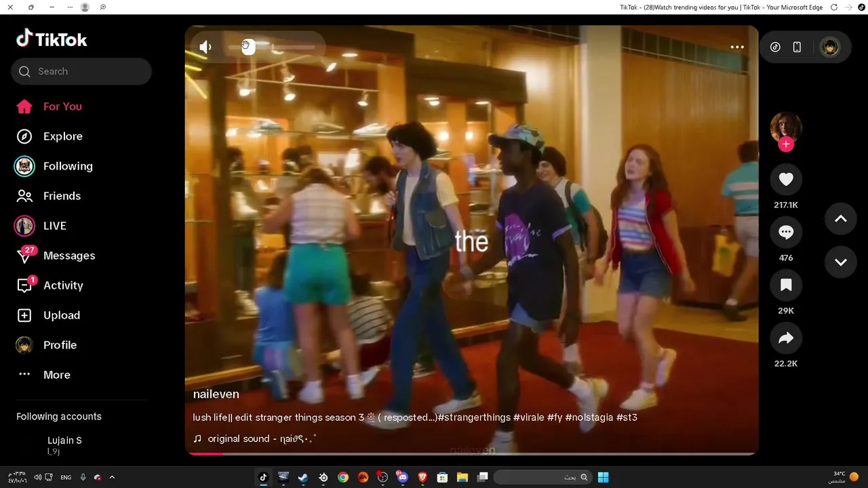Open Microsoft Store from the taskbar

click(442, 477)
